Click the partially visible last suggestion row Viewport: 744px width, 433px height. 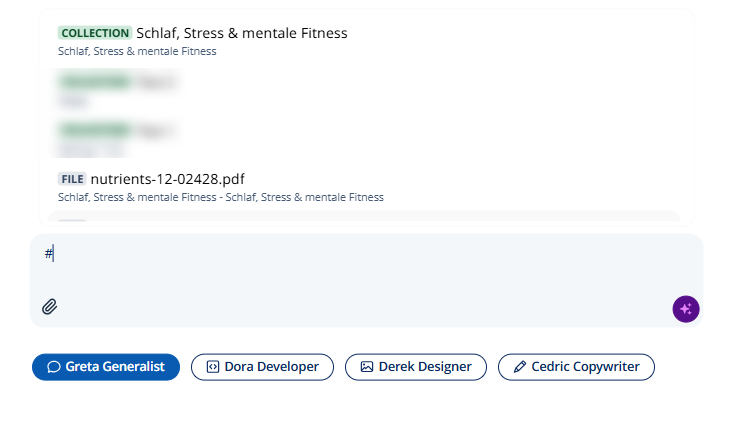coord(364,217)
